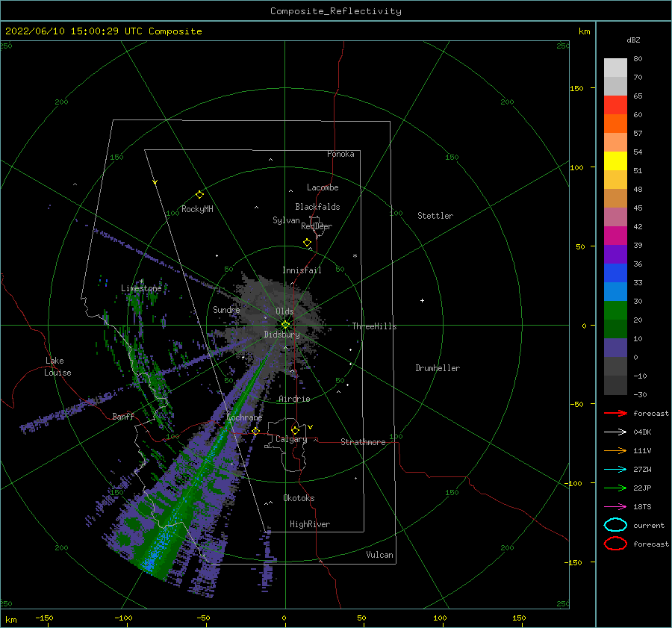This screenshot has width=672, height=628.
Task: Click the white 04DK arrow icon
Action: point(615,432)
